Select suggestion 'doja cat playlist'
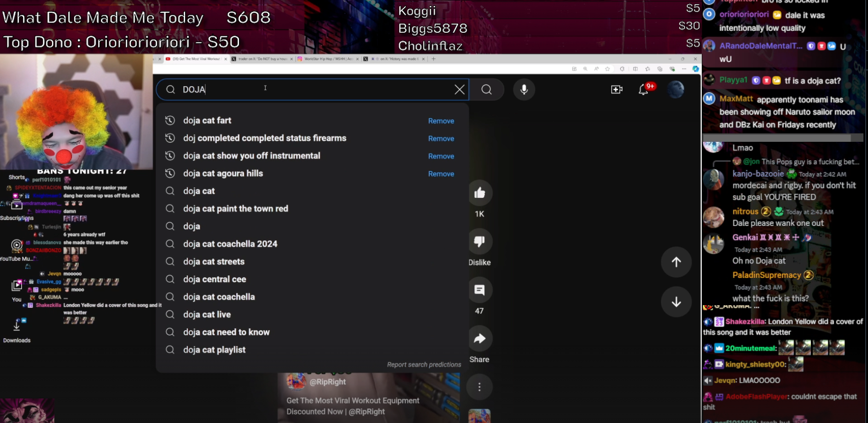Screen dimensions: 868x423 tap(214, 350)
